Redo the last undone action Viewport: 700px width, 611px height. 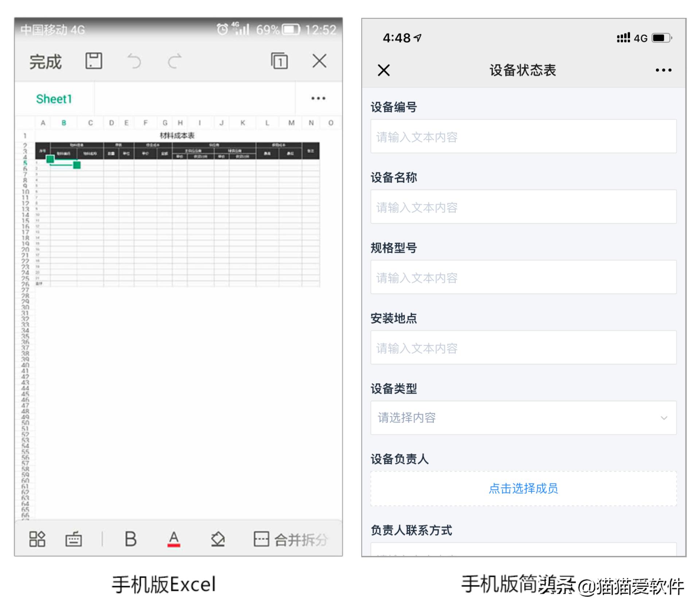(174, 61)
